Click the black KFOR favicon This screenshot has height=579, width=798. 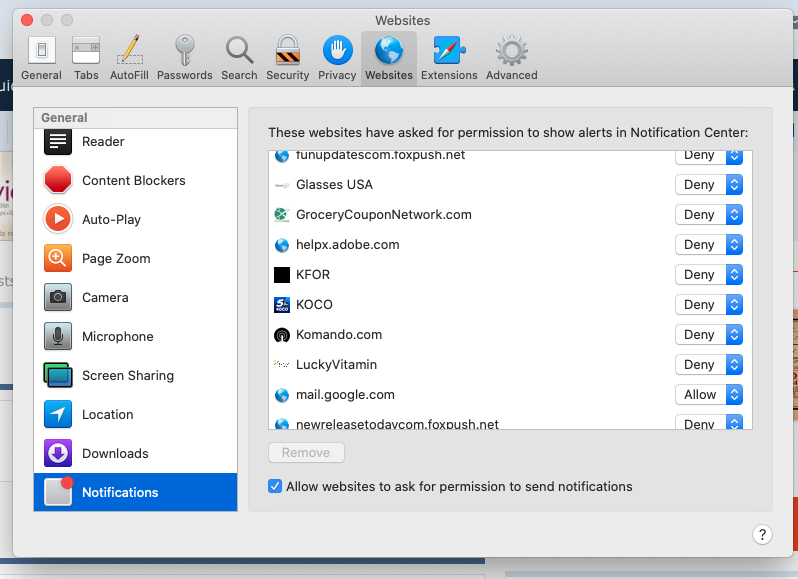(x=282, y=275)
